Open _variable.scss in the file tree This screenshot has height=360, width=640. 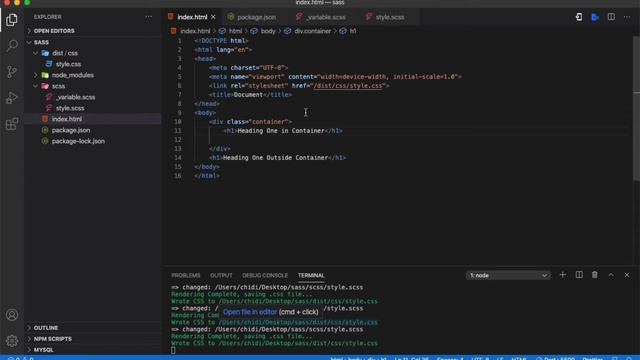pos(93,97)
